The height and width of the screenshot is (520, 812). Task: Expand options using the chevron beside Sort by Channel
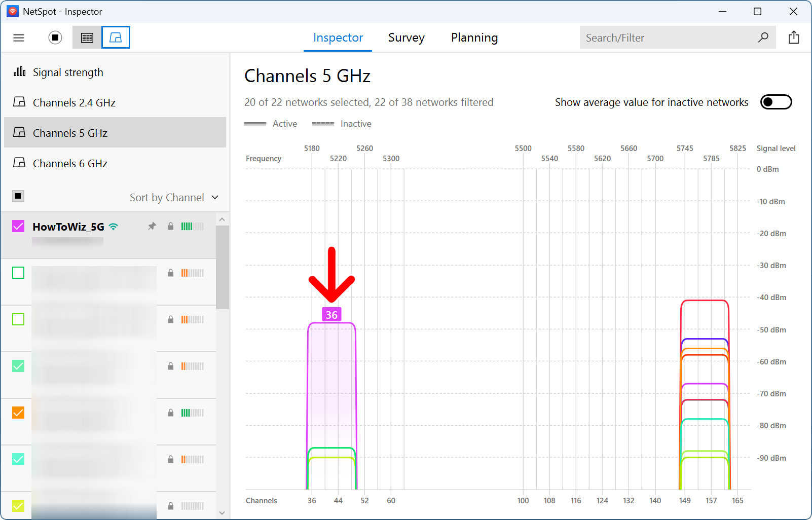click(x=214, y=197)
